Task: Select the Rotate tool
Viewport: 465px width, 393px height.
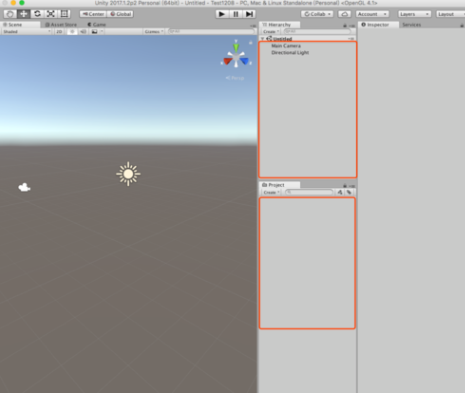Action: (x=37, y=14)
